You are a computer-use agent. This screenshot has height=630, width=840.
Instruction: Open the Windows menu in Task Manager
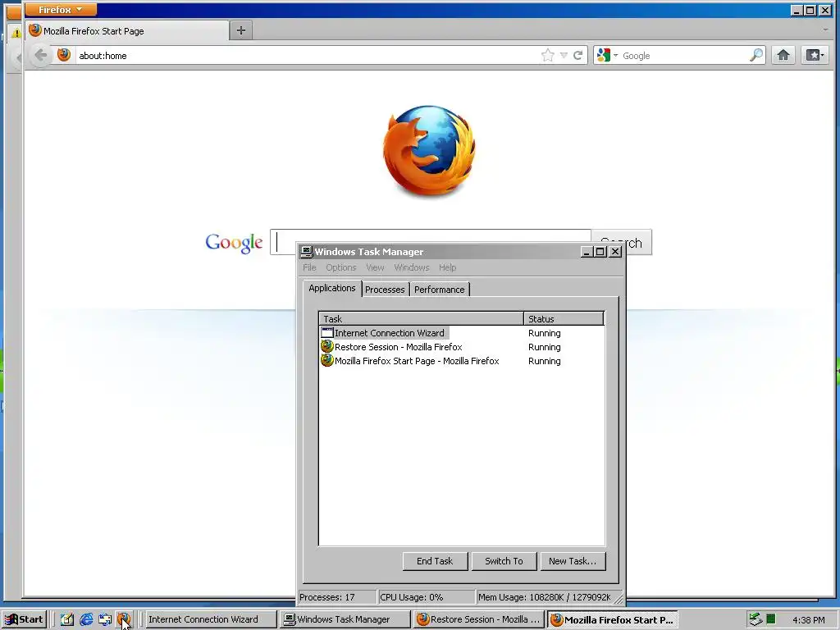412,267
